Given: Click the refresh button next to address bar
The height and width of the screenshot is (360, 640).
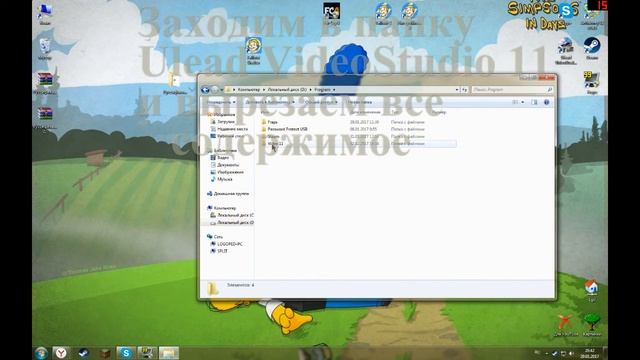Looking at the screenshot, I should tap(464, 89).
